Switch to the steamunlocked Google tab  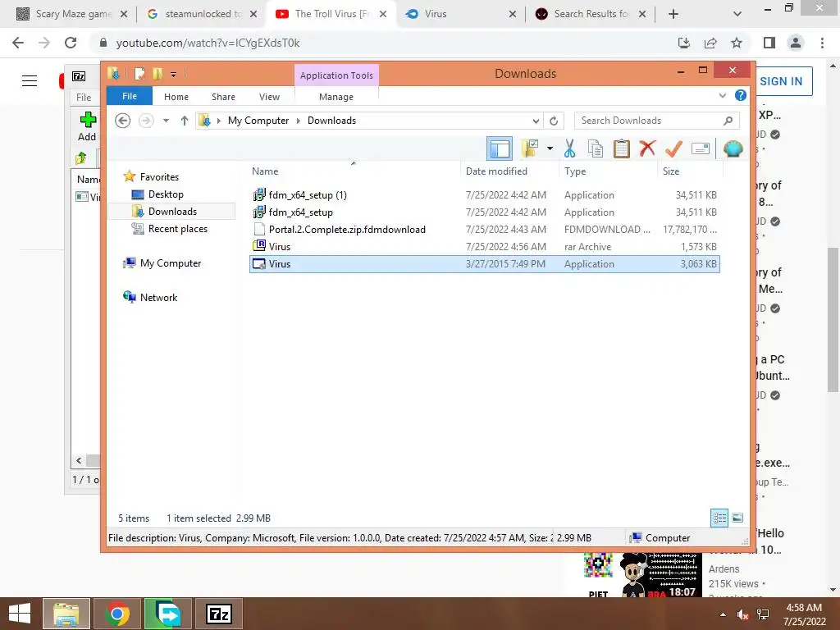tap(202, 14)
